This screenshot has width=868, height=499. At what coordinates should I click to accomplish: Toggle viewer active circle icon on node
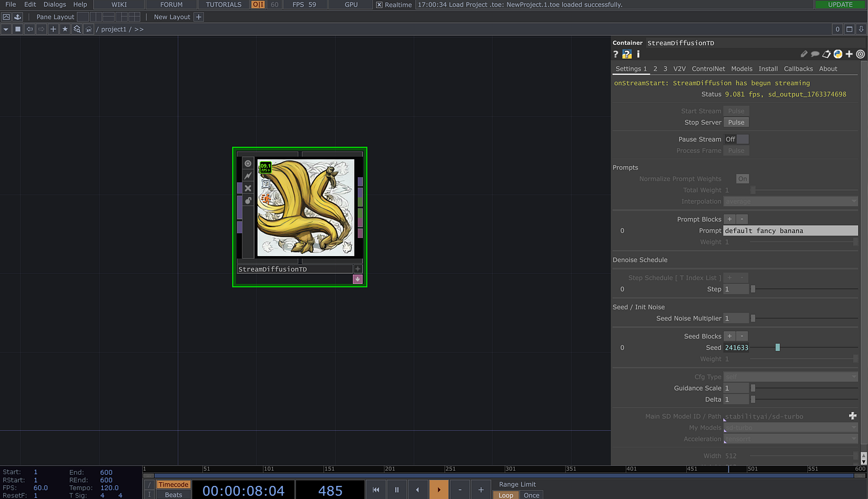pyautogui.click(x=248, y=164)
